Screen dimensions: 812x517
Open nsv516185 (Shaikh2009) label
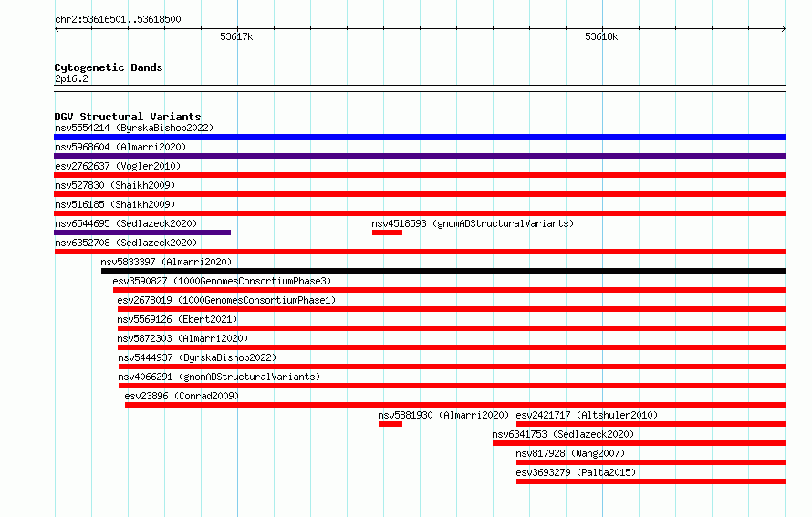pos(115,204)
